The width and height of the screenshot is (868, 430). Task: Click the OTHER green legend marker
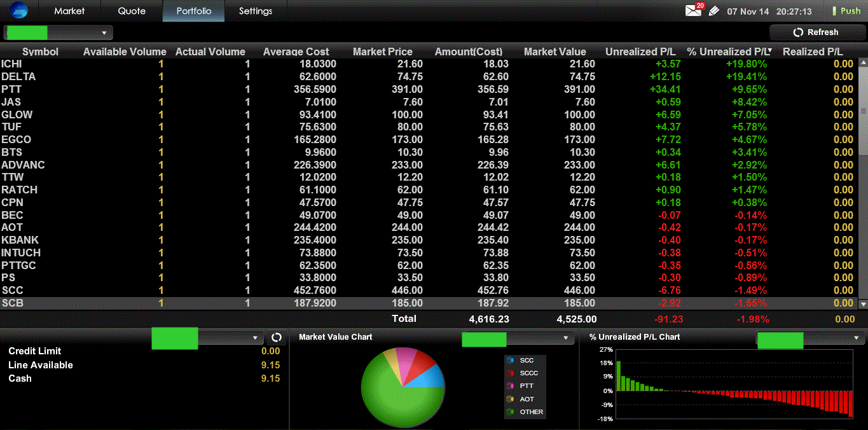click(x=510, y=412)
